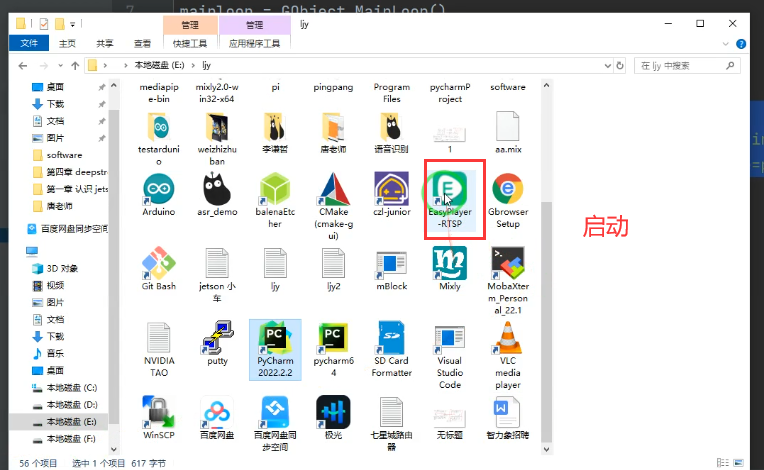Expand the ribbon with the chevron
This screenshot has width=764, height=470.
pyautogui.click(x=726, y=44)
